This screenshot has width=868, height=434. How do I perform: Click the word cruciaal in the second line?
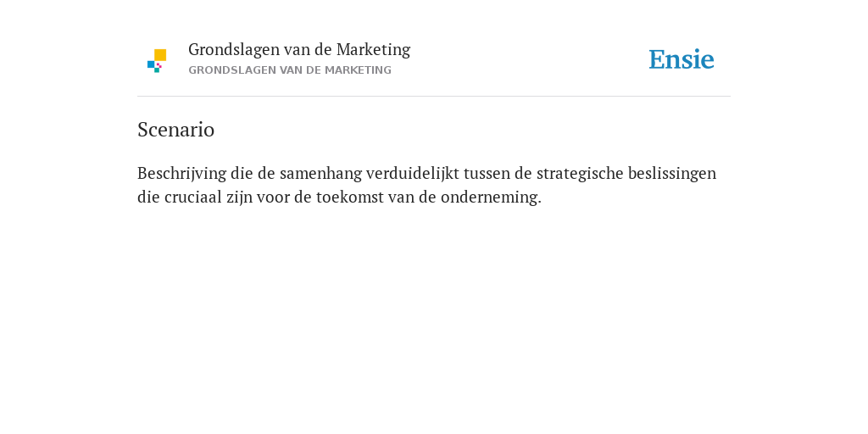pos(193,197)
